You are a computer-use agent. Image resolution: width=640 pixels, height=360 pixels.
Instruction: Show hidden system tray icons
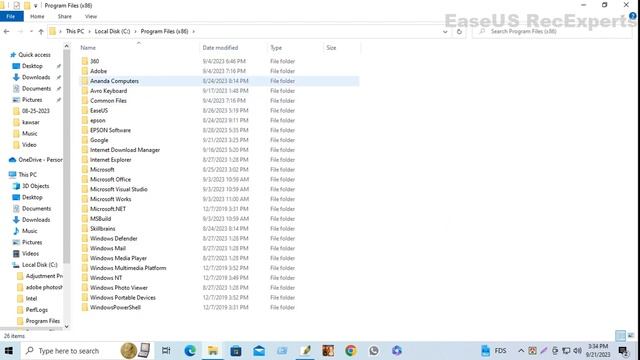pos(521,351)
